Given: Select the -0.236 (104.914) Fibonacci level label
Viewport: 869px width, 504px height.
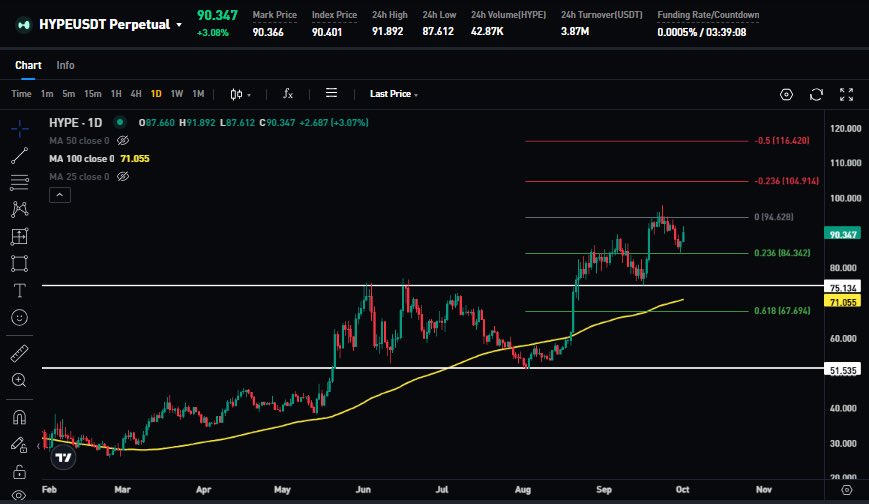Looking at the screenshot, I should click(786, 181).
